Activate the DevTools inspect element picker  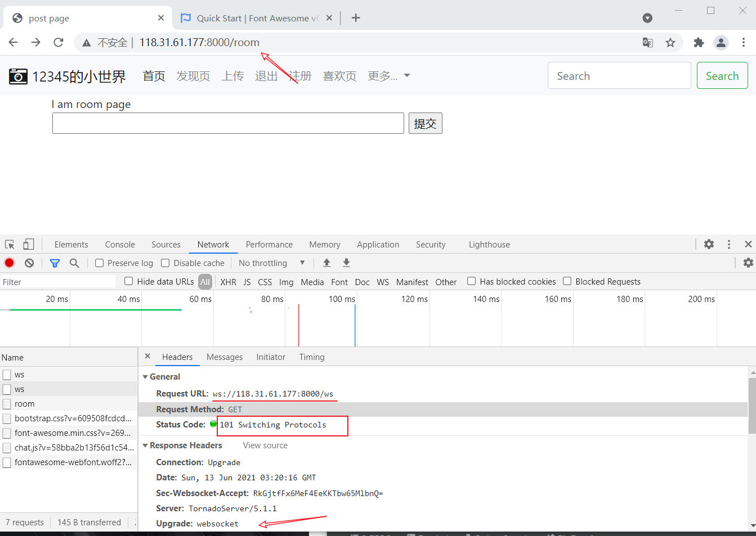(10, 245)
